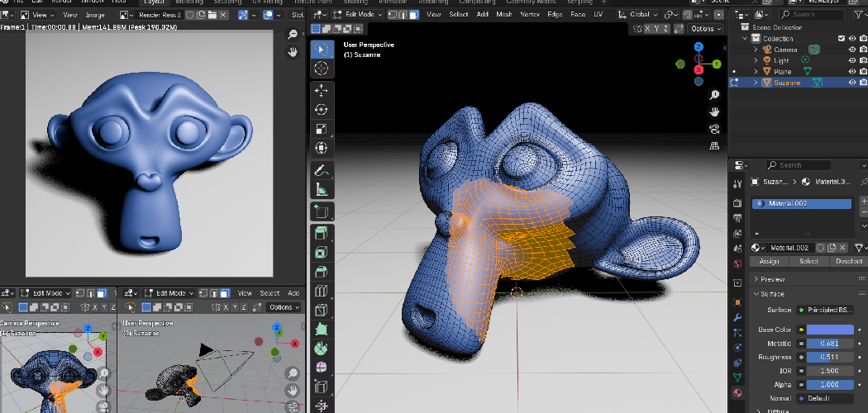Click zoom magnifier in render image editor

293,35
